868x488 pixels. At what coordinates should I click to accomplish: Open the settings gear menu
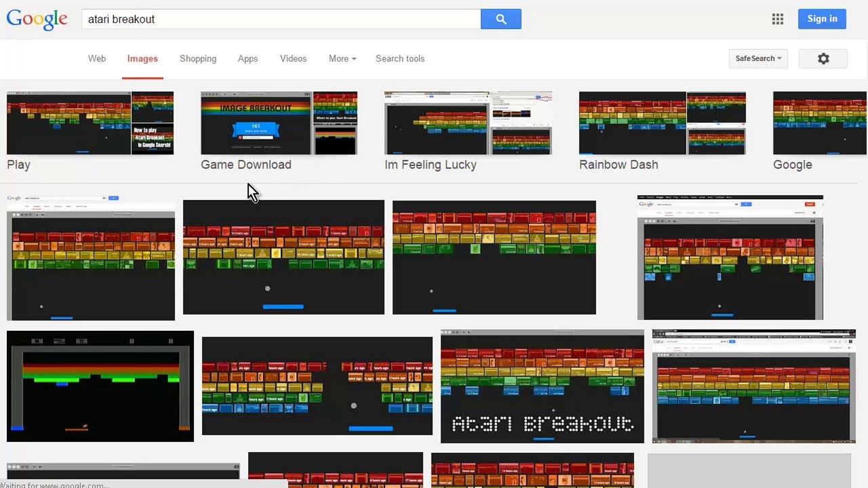(823, 59)
